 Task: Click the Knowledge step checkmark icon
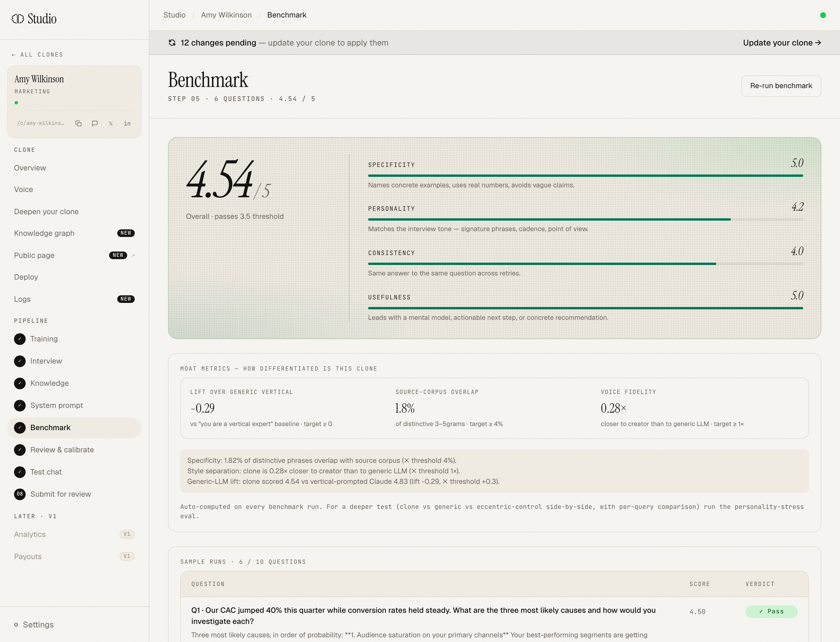[20, 383]
